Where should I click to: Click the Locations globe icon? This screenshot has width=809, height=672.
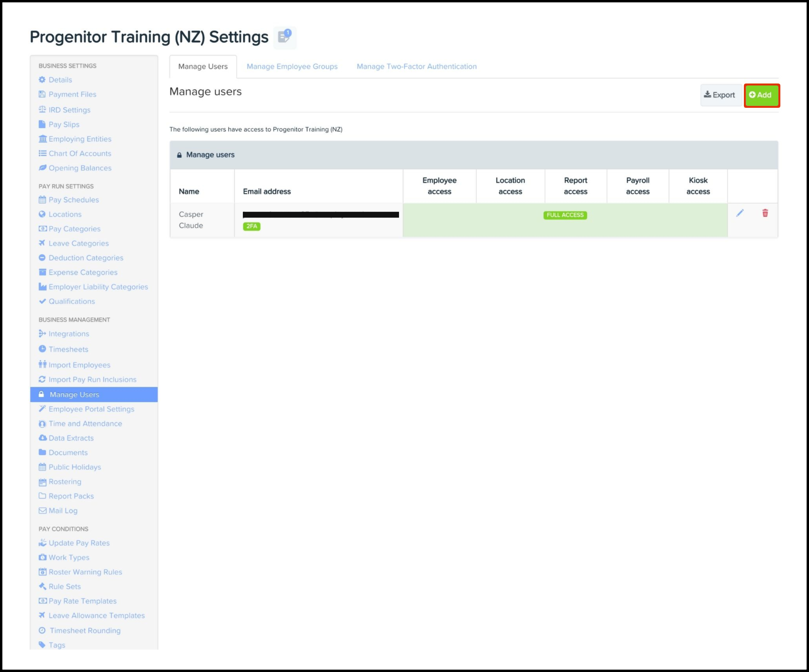[x=42, y=214]
